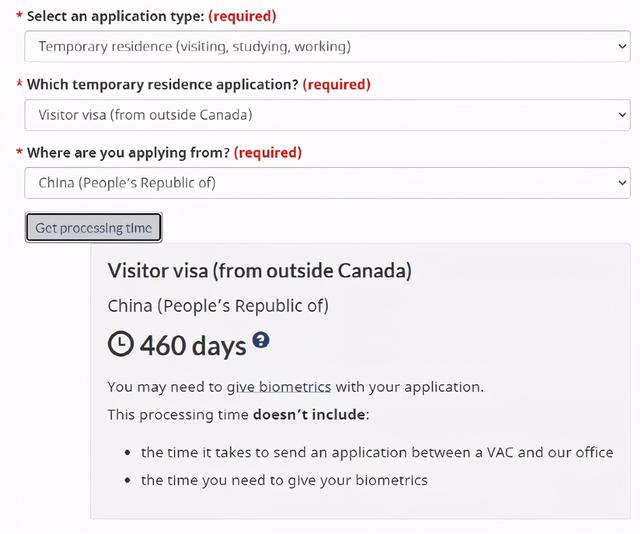This screenshot has width=640, height=534.
Task: Click the 'Which temporary residence application?' label
Action: click(162, 84)
